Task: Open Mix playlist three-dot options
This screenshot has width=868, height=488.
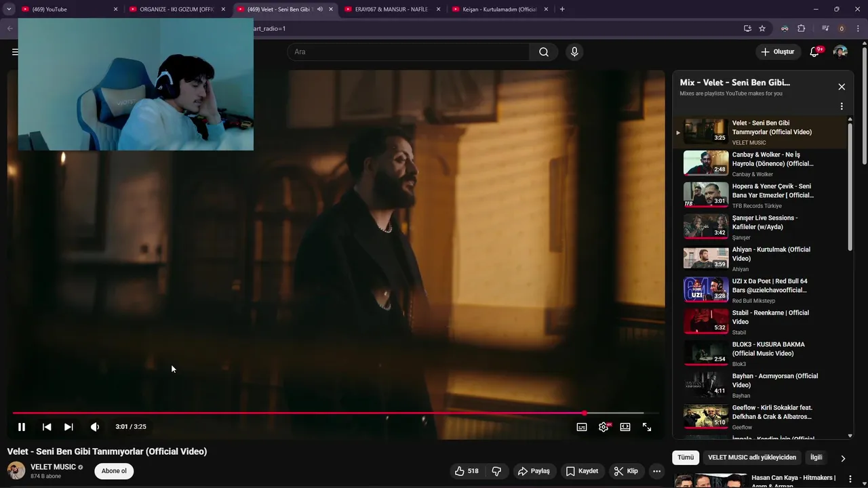Action: pos(842,106)
